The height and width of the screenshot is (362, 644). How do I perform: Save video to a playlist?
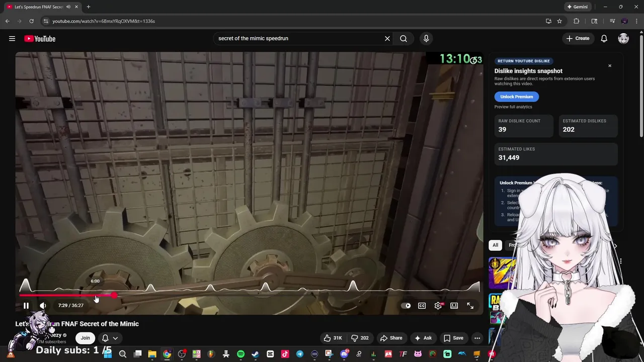[x=453, y=338]
